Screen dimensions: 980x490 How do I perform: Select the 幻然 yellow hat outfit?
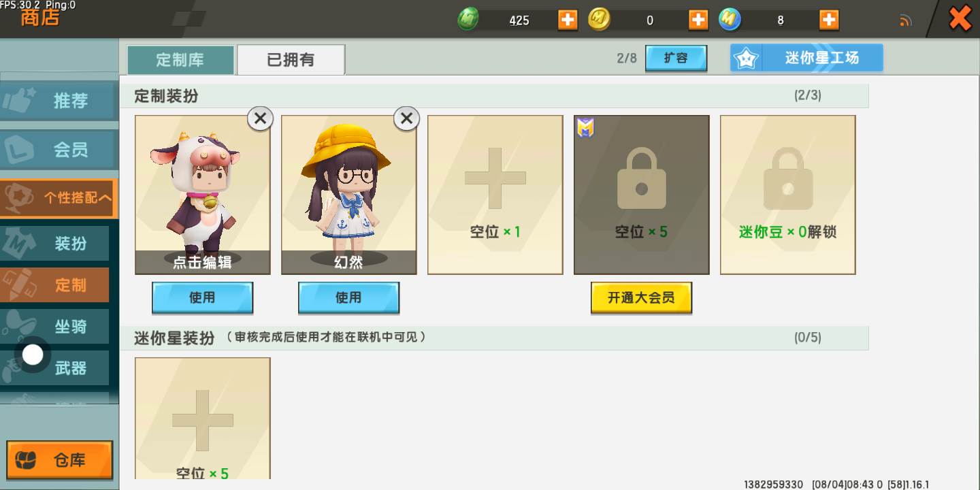coord(349,195)
